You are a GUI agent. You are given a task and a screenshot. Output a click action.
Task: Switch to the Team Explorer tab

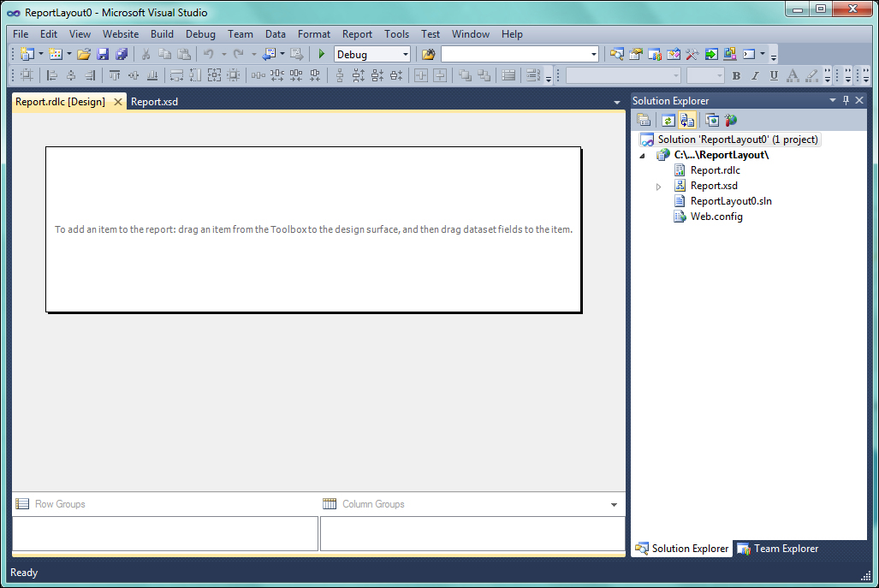[x=778, y=549]
